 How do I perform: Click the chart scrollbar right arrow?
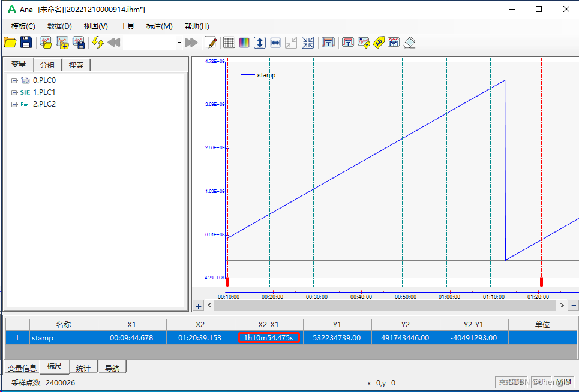point(562,305)
